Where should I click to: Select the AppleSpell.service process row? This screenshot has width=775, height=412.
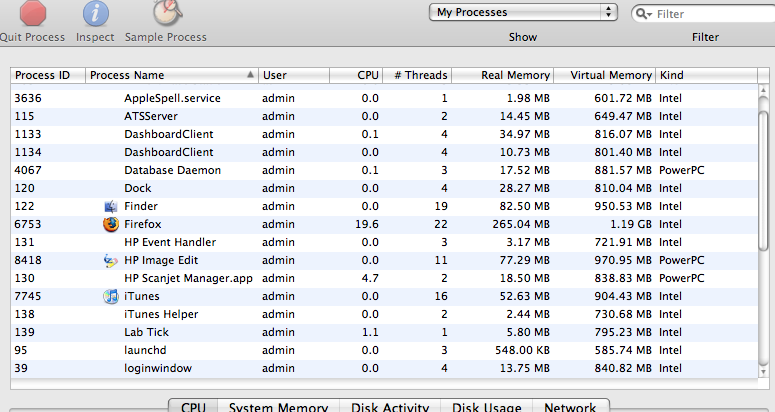click(384, 98)
